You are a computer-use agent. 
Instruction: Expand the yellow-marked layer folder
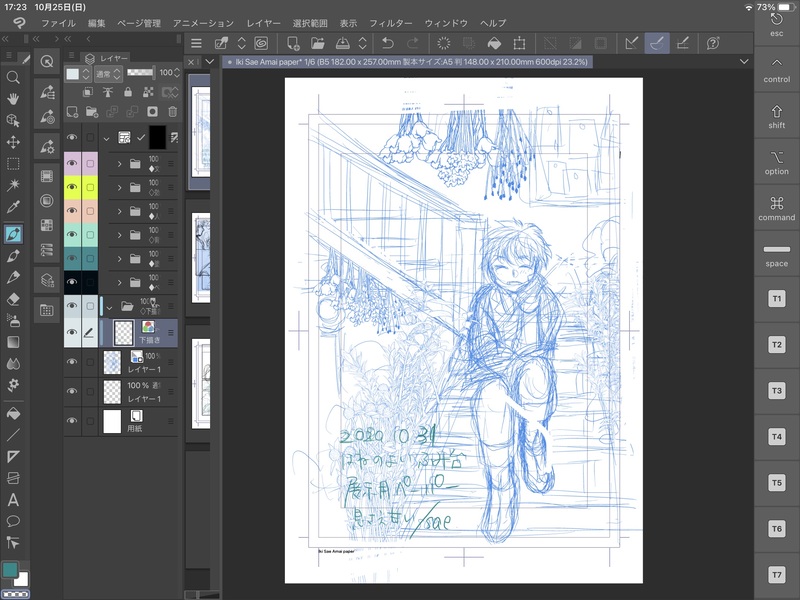[119, 188]
